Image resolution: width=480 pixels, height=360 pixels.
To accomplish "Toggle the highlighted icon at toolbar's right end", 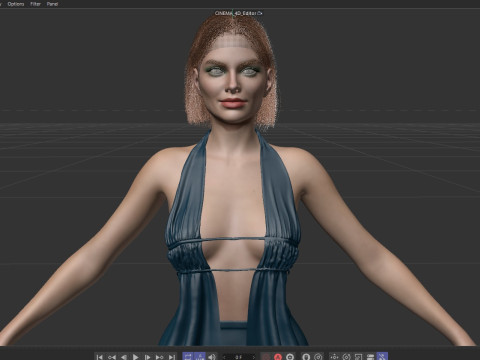I will click(x=382, y=356).
